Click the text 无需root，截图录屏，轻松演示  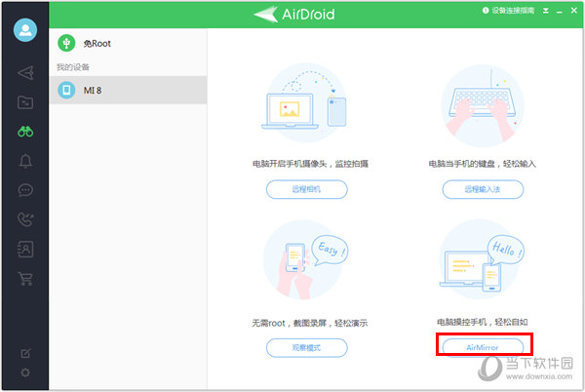pyautogui.click(x=310, y=323)
